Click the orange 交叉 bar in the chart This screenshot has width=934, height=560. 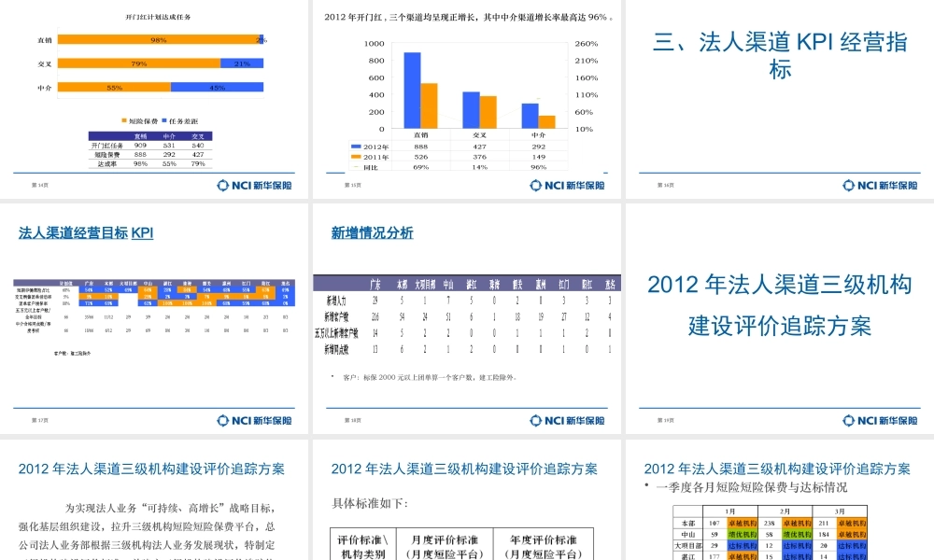[488, 112]
